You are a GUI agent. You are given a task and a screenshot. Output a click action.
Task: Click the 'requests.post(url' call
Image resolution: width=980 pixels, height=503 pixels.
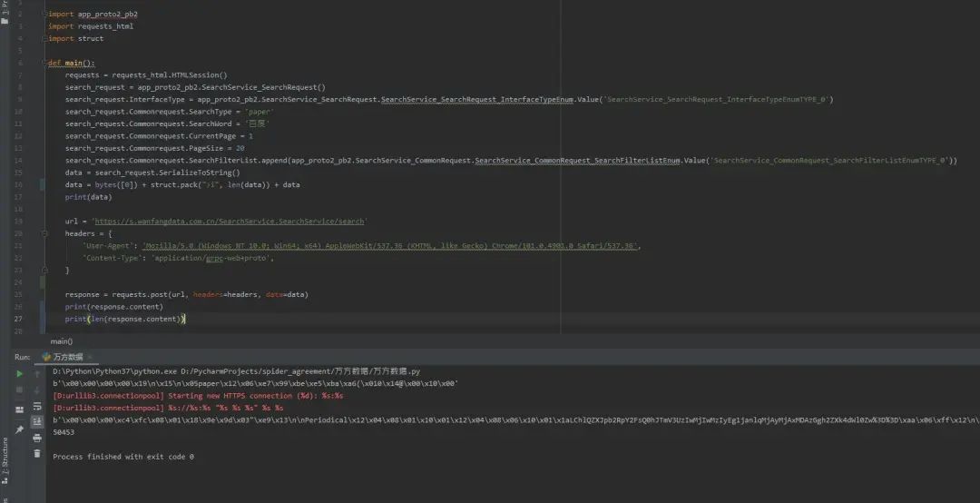tap(148, 294)
